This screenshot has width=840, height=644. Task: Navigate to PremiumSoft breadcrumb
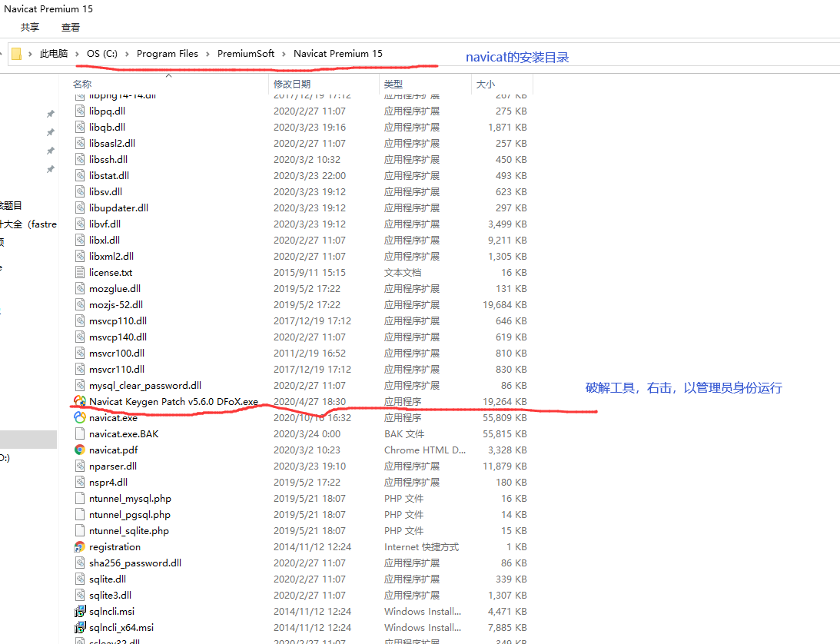click(246, 54)
